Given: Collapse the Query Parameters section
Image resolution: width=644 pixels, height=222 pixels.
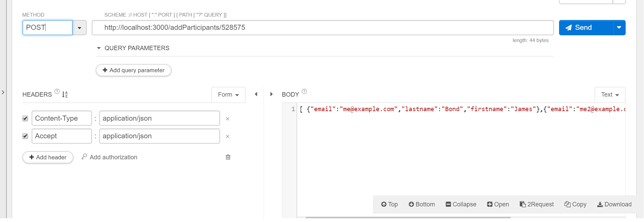Looking at the screenshot, I should [99, 48].
